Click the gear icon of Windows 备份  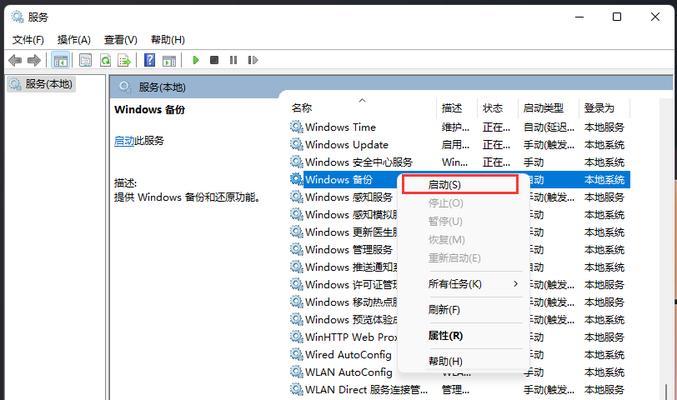point(297,179)
